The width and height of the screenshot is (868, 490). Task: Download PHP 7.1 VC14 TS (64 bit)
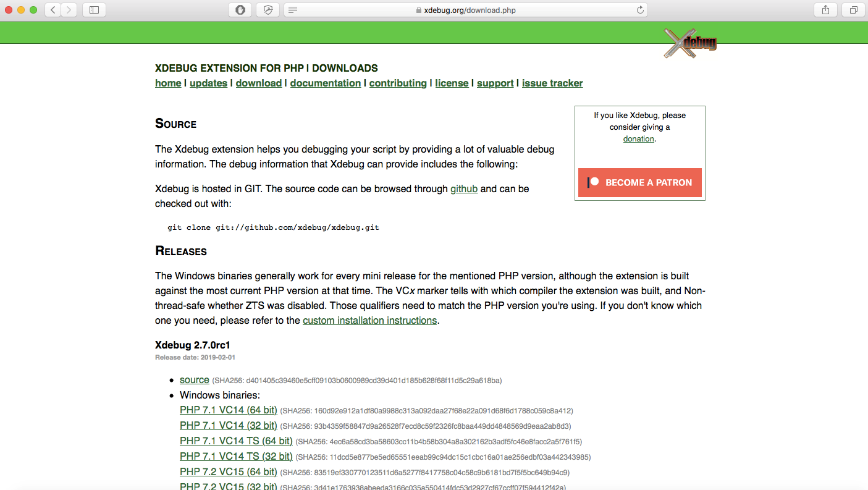[236, 441]
